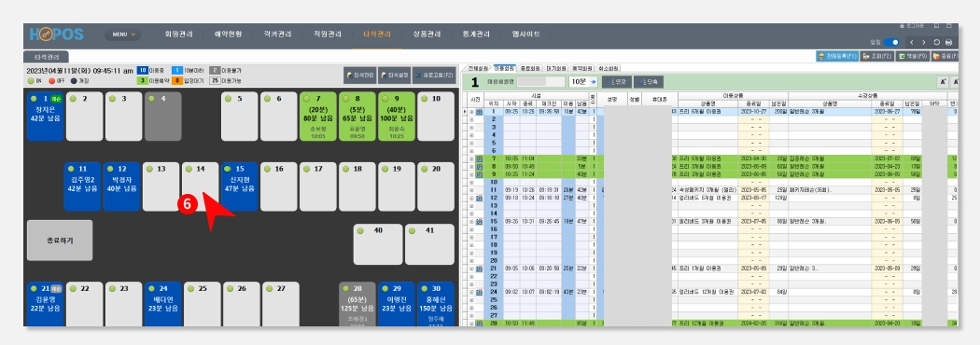Open the 예약현황 menu

coord(229,34)
